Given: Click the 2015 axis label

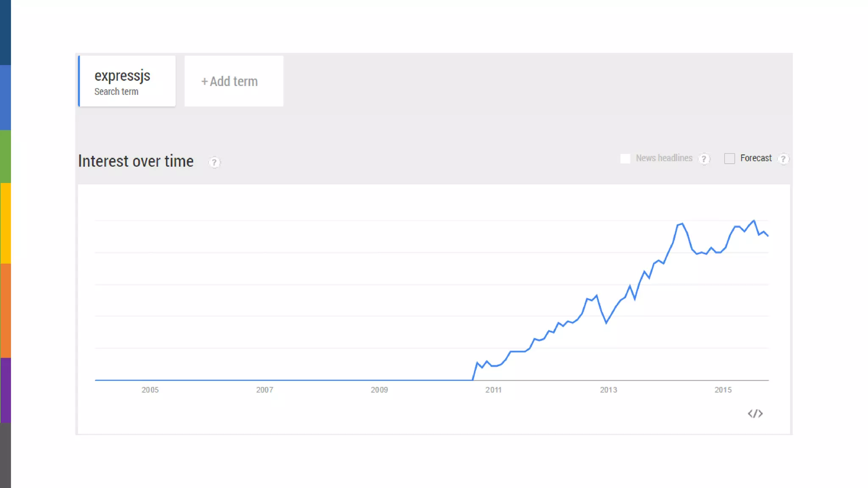Looking at the screenshot, I should tap(723, 390).
